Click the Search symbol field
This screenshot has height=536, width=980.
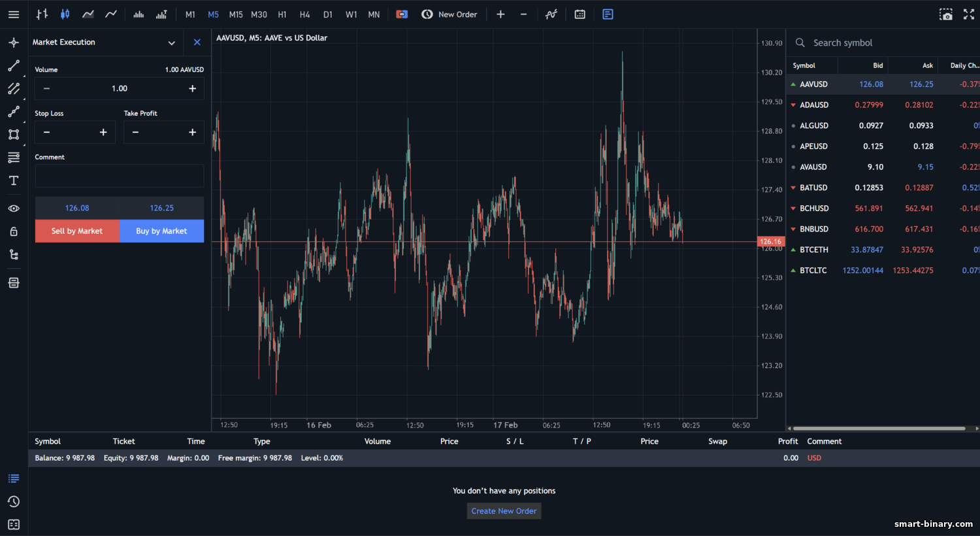tap(882, 42)
